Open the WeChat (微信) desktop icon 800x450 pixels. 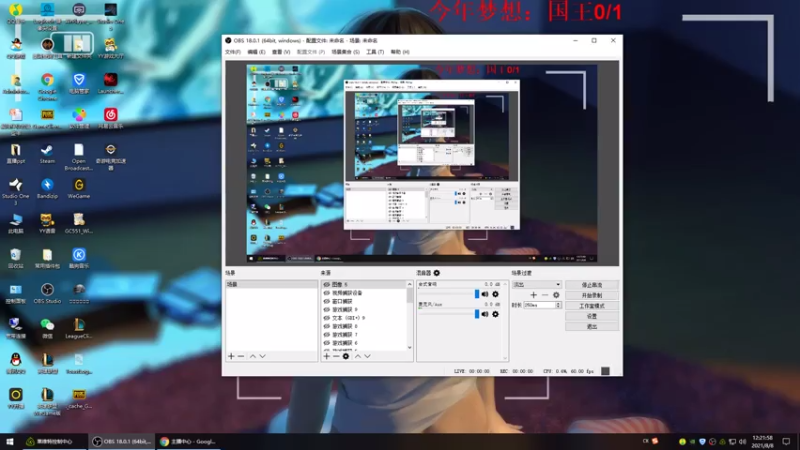point(47,329)
